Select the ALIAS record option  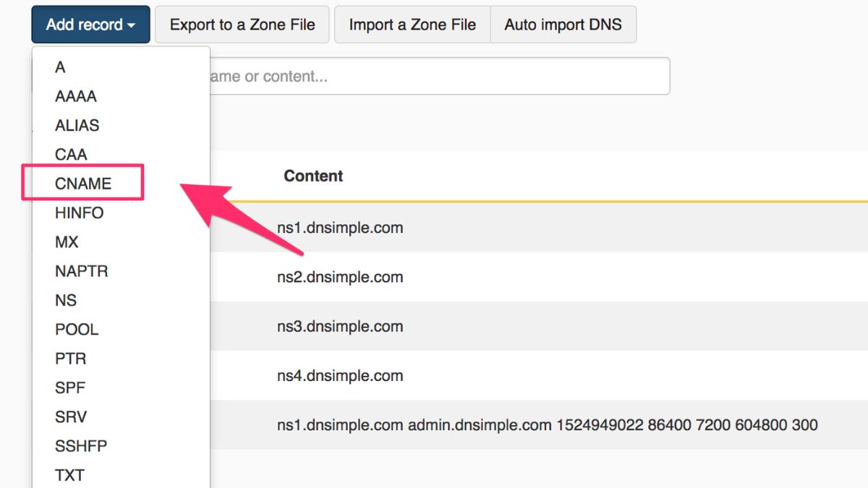click(77, 125)
